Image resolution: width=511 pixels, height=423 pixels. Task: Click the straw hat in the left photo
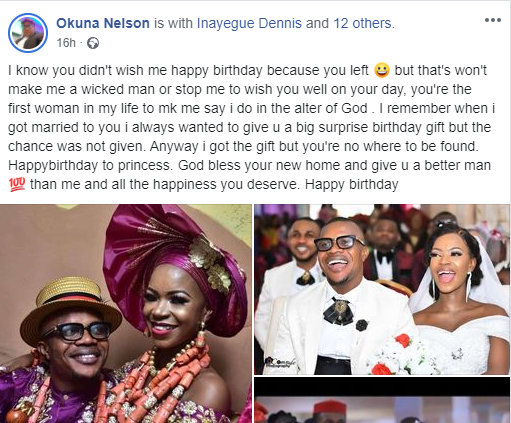click(70, 305)
